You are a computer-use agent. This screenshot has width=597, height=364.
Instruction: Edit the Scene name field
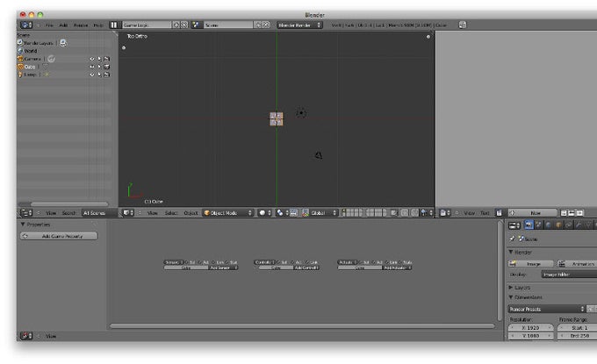pyautogui.click(x=228, y=25)
